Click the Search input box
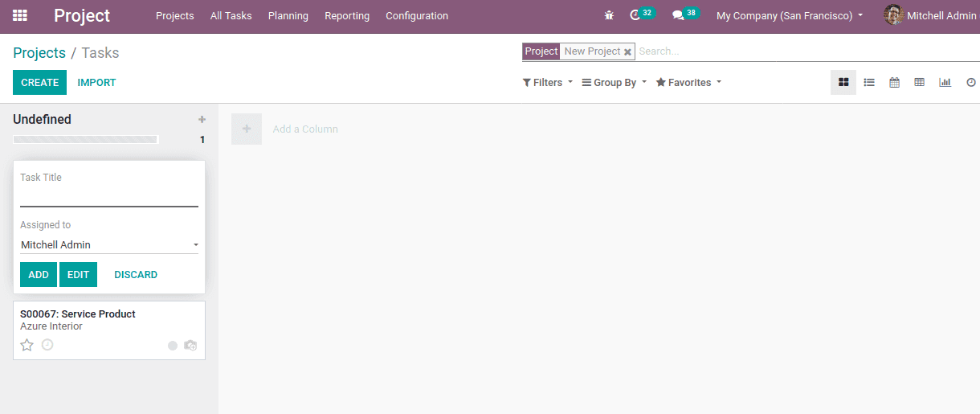 [807, 51]
